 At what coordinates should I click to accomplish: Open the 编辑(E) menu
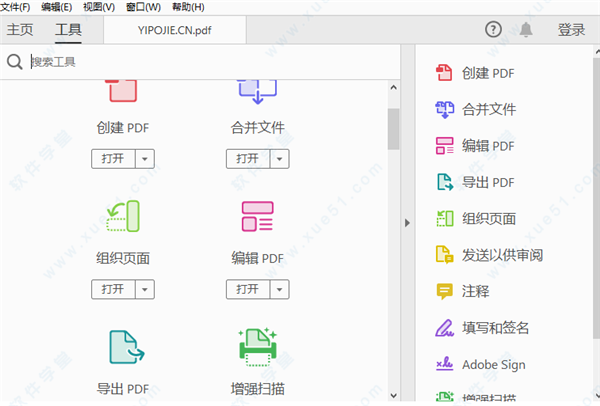57,7
